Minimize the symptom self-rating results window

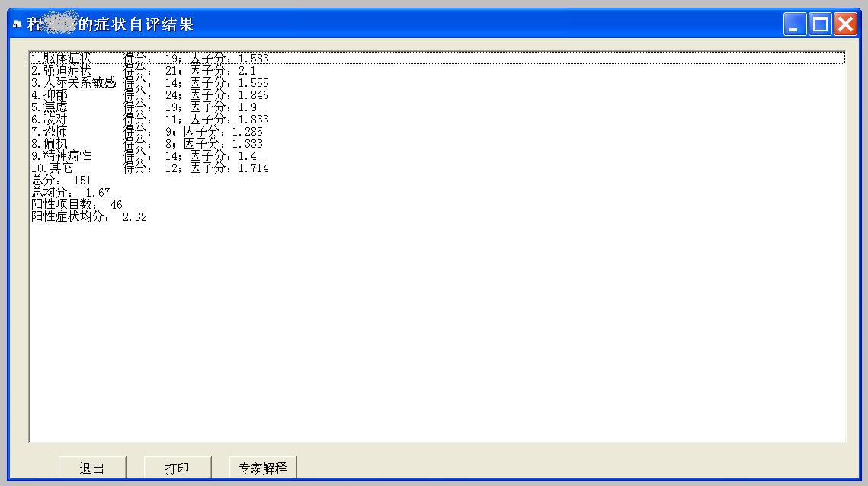pyautogui.click(x=795, y=24)
